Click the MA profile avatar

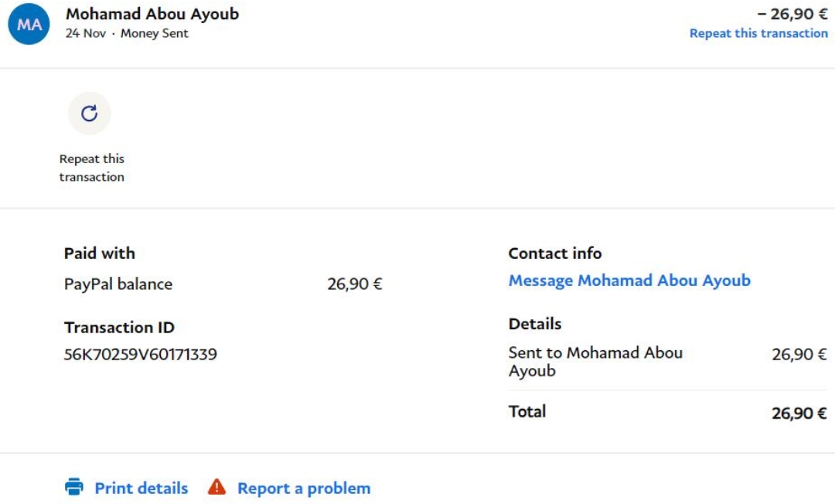tap(29, 24)
